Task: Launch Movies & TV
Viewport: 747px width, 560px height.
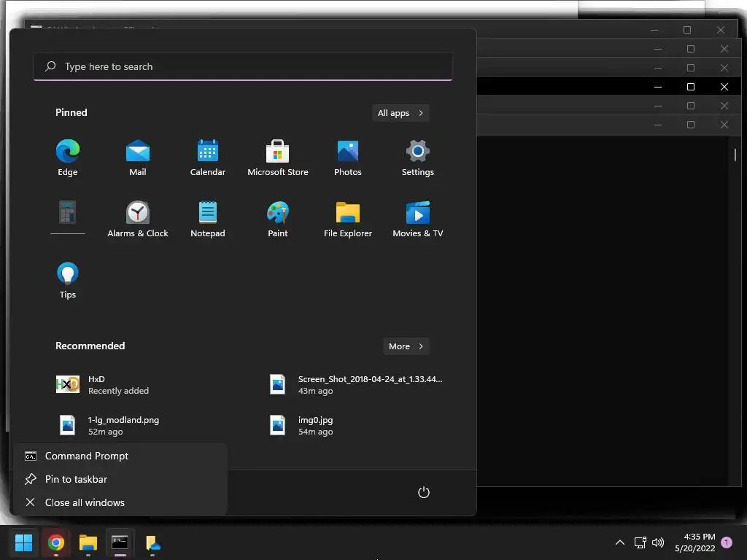Action: pos(418,219)
